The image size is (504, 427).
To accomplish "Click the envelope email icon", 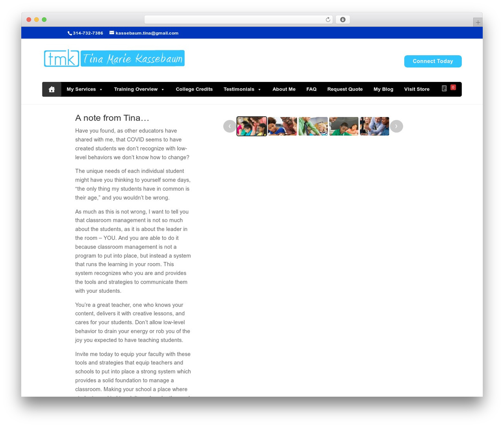I will click(112, 33).
